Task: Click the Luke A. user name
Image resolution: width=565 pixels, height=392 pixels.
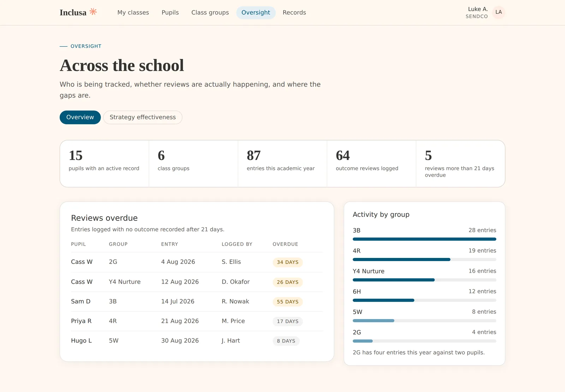Action: click(x=478, y=9)
